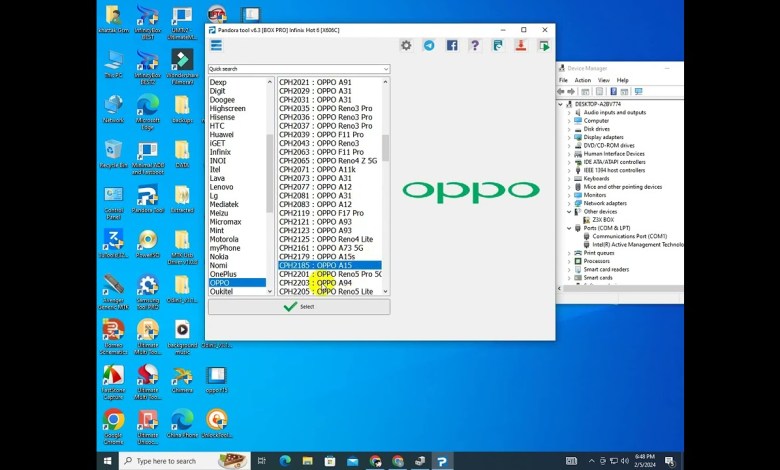Expand Processors node
The width and height of the screenshot is (780, 470).
click(569, 261)
